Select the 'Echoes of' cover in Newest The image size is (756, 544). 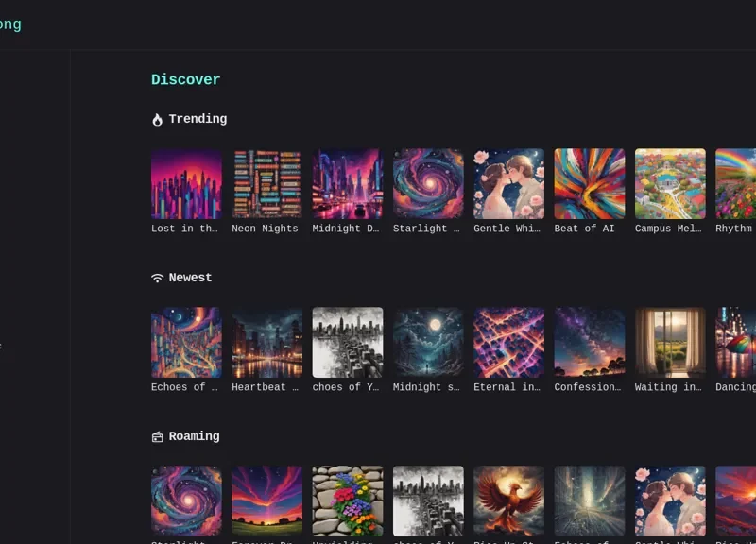click(x=186, y=342)
